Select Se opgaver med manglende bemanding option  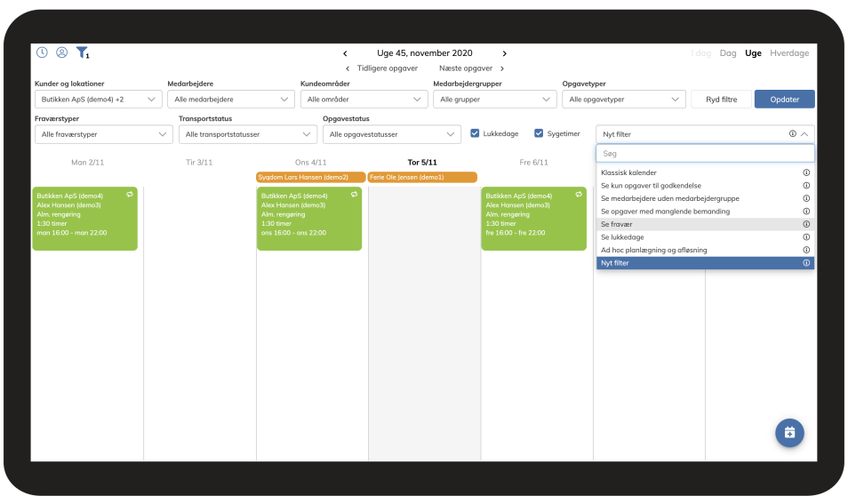(705, 212)
